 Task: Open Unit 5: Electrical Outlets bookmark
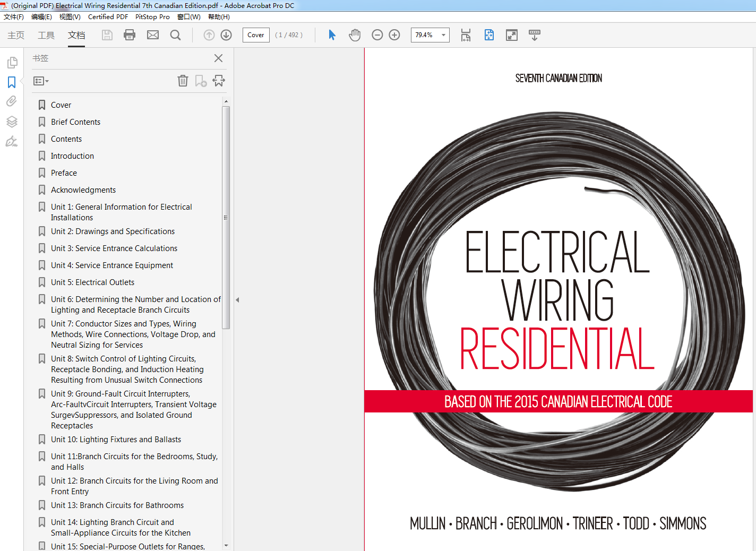click(x=92, y=282)
